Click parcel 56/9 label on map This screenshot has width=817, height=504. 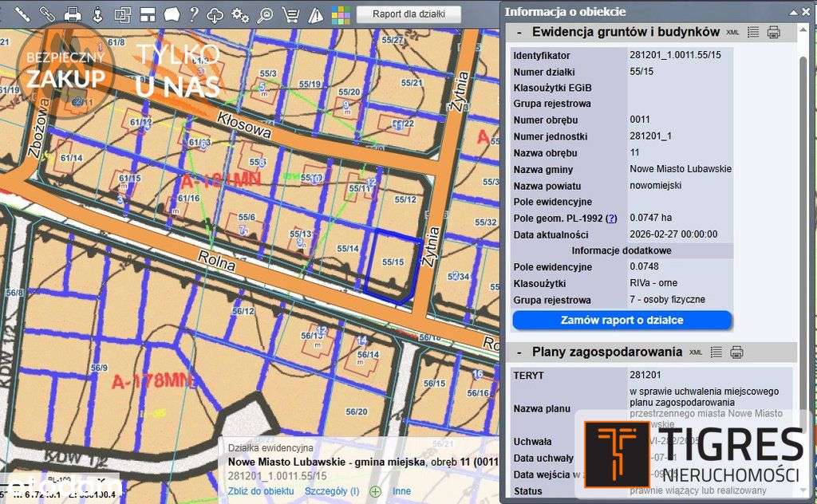(x=99, y=368)
